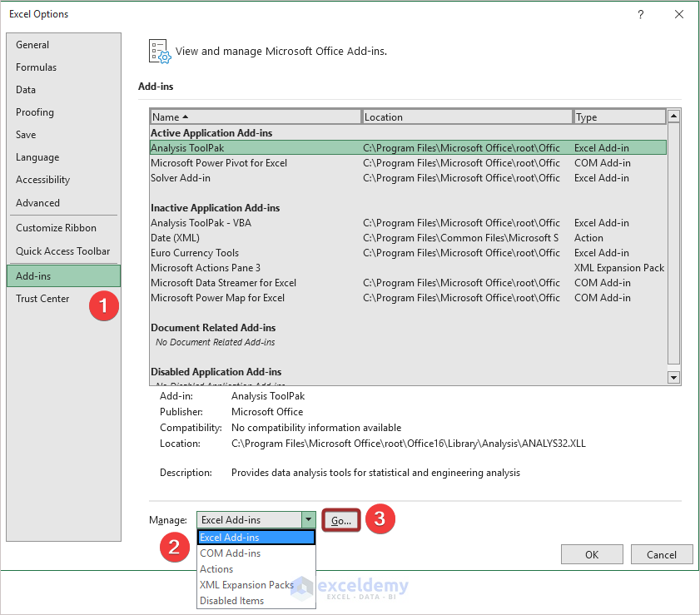The height and width of the screenshot is (615, 700).
Task: Close the Excel Options dialog
Action: click(679, 14)
